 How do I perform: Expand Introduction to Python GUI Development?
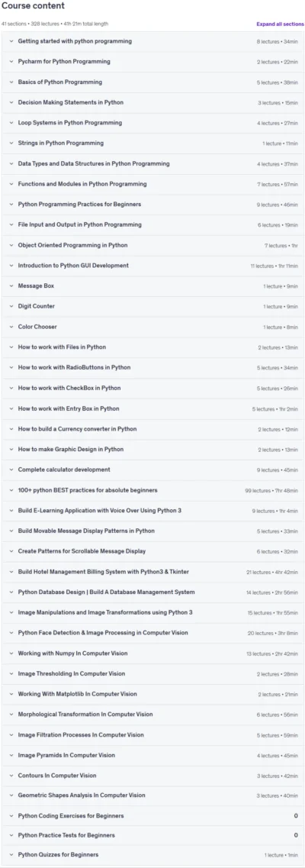(152, 266)
